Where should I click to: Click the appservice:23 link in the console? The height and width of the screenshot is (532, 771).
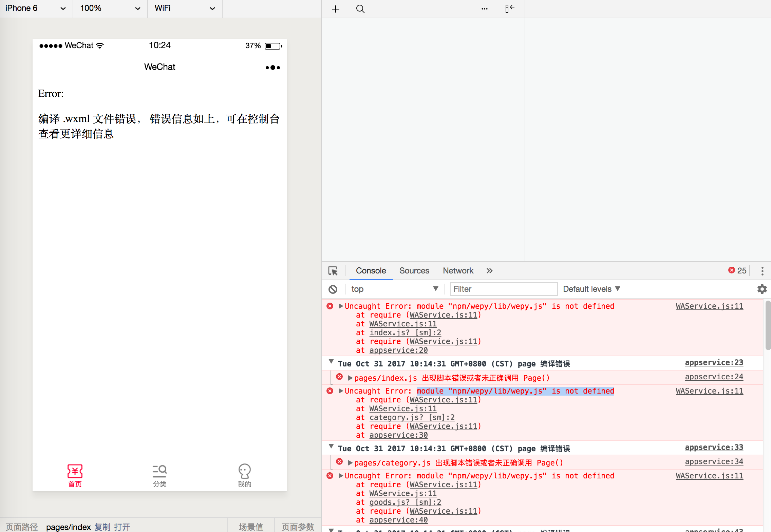[x=714, y=362]
